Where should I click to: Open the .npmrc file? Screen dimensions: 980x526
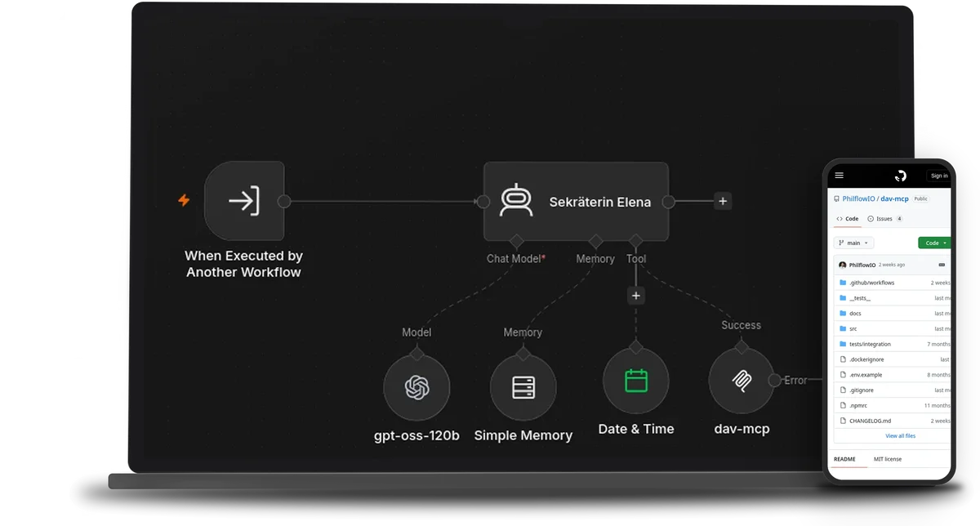[x=858, y=405]
